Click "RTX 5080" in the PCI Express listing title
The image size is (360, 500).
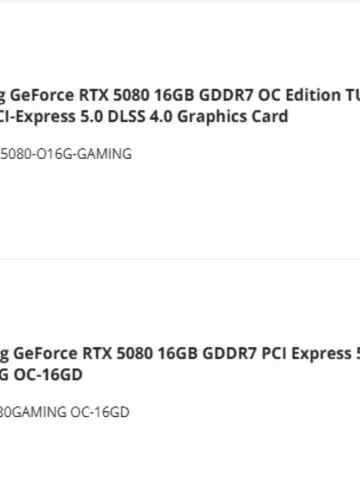[118, 354]
